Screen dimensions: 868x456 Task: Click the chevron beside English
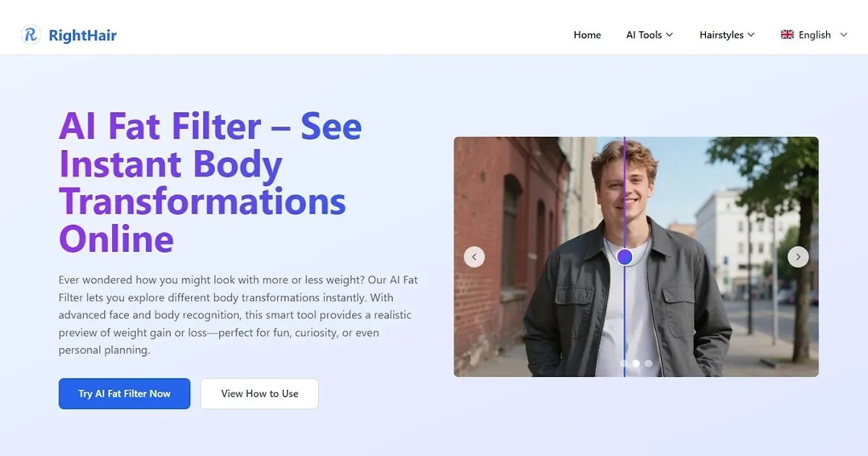843,35
